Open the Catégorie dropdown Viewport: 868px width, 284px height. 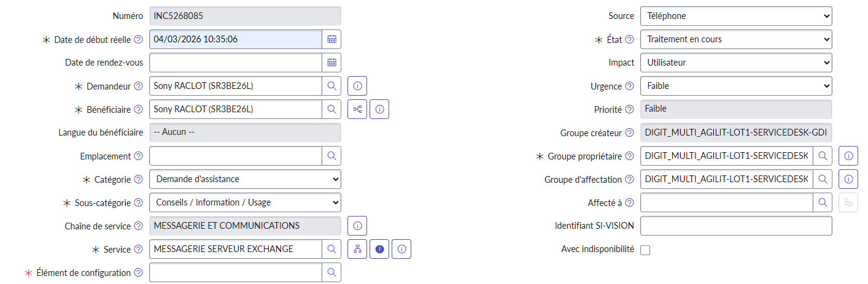[x=245, y=180]
